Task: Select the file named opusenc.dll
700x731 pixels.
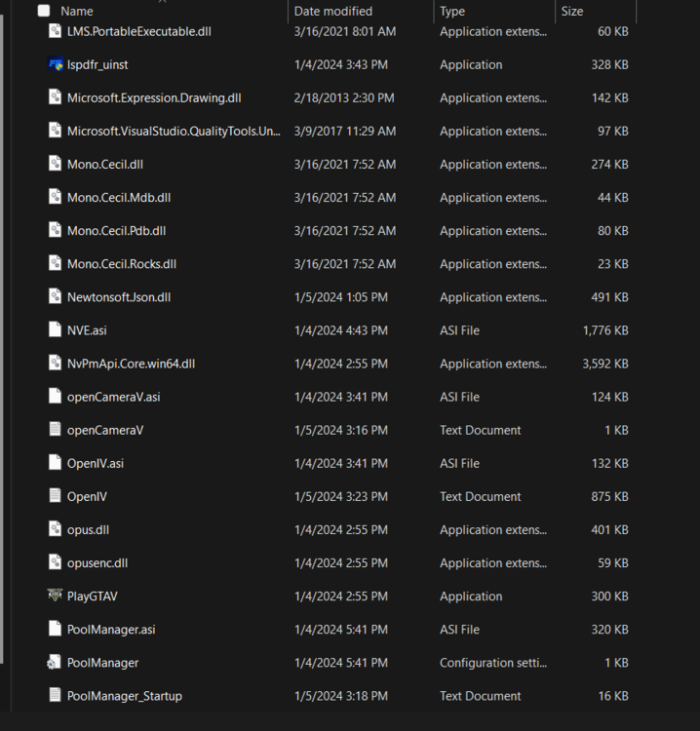Action: [x=97, y=563]
